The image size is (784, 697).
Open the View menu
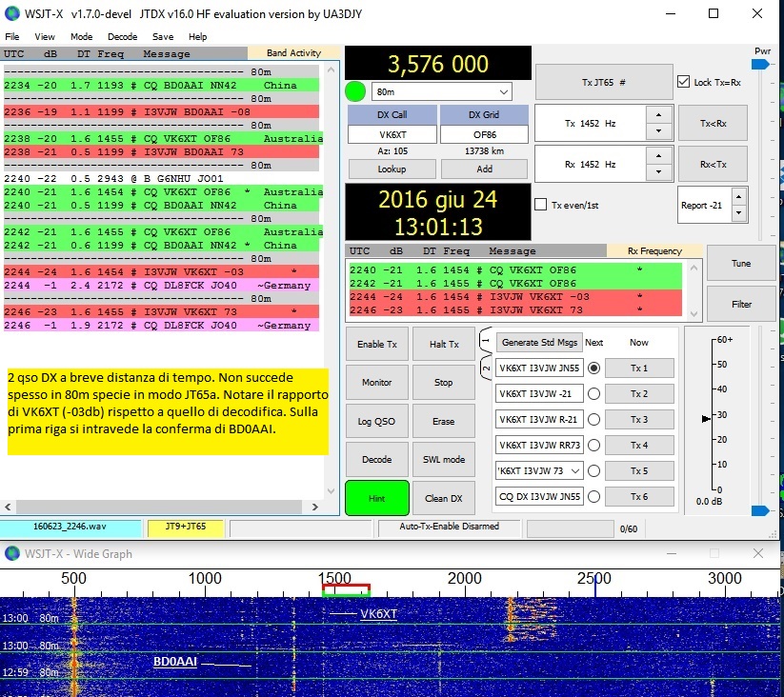tap(45, 36)
